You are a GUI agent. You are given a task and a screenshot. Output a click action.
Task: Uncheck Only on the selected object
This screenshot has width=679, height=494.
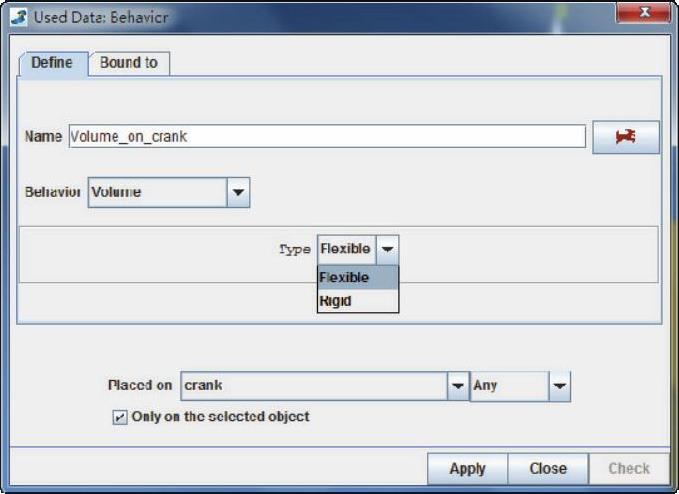point(120,417)
